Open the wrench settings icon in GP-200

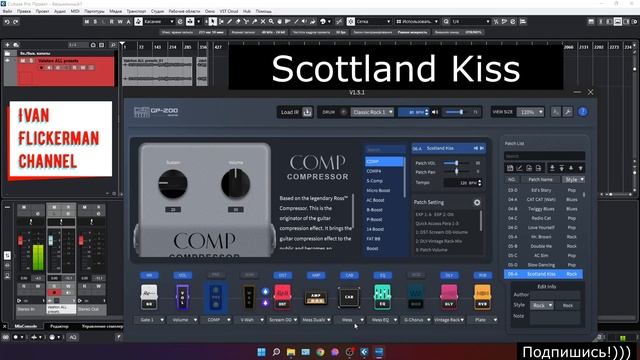(x=568, y=112)
